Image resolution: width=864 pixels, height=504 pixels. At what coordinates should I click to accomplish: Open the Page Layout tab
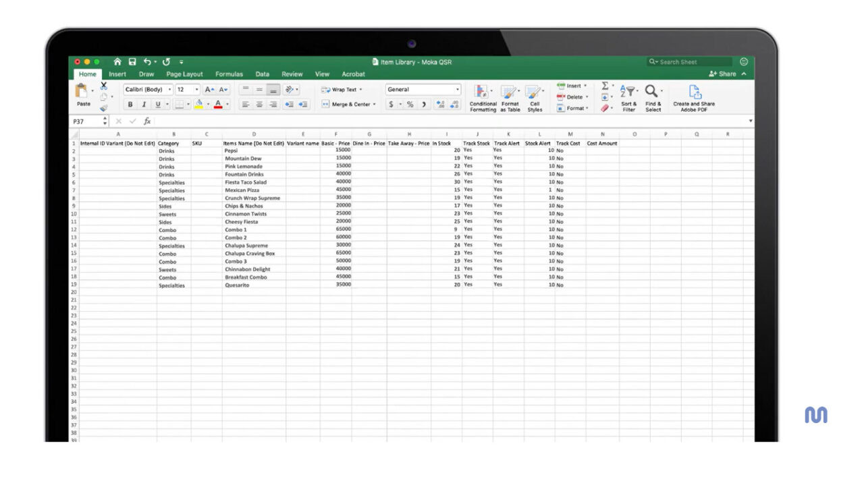[x=184, y=74]
